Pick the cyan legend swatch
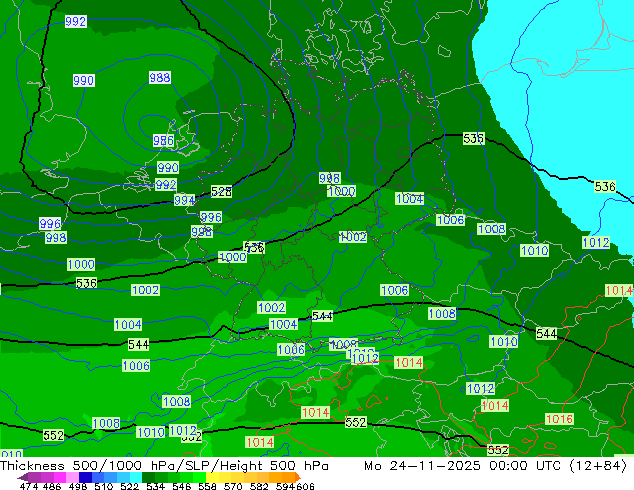 coord(136,477)
